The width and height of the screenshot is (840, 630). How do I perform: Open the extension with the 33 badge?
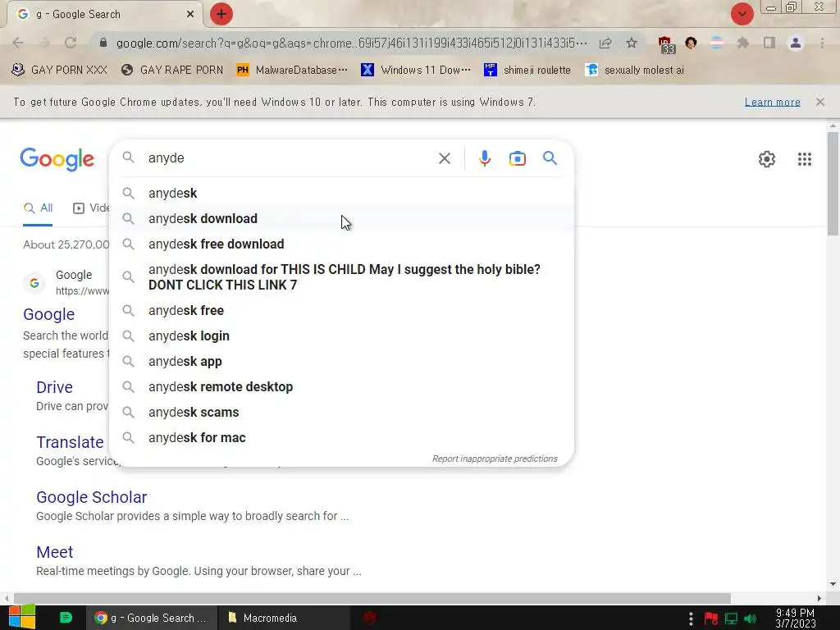coord(666,44)
